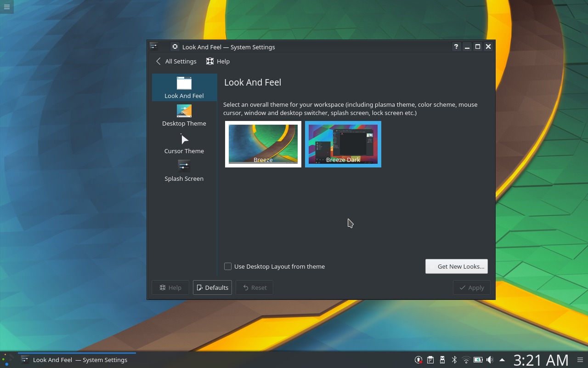The width and height of the screenshot is (588, 368).
Task: Click the Get New Looks button
Action: click(456, 266)
